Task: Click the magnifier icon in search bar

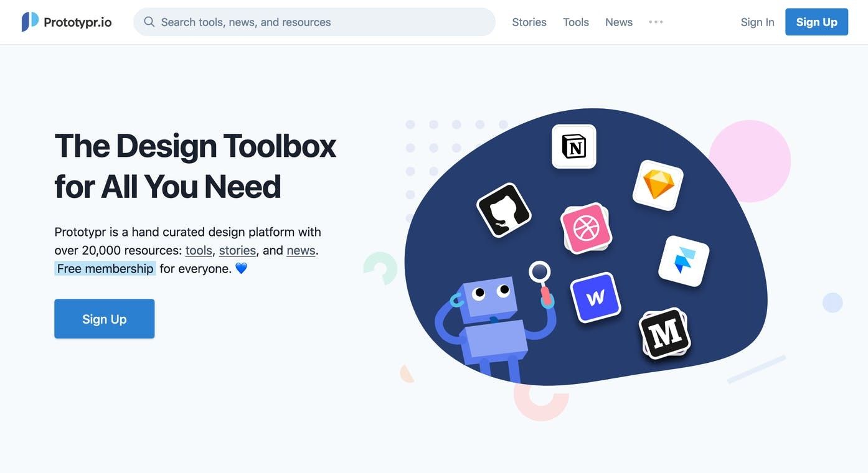Action: 149,22
